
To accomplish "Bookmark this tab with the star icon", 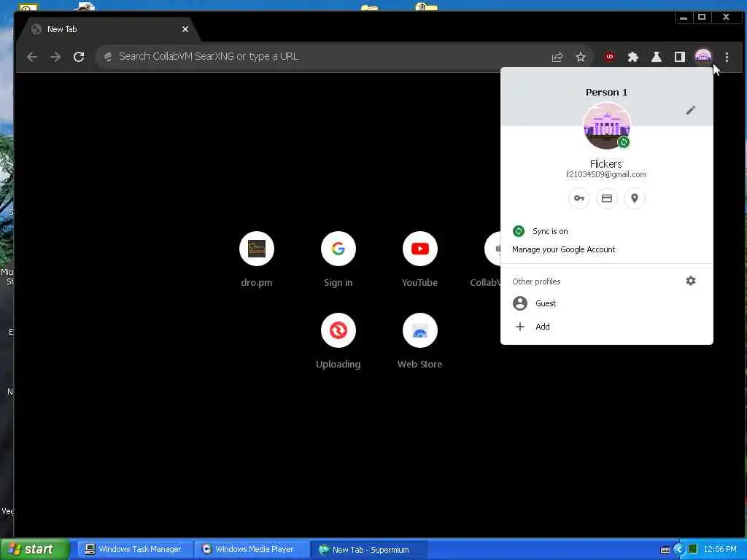I will pyautogui.click(x=580, y=57).
